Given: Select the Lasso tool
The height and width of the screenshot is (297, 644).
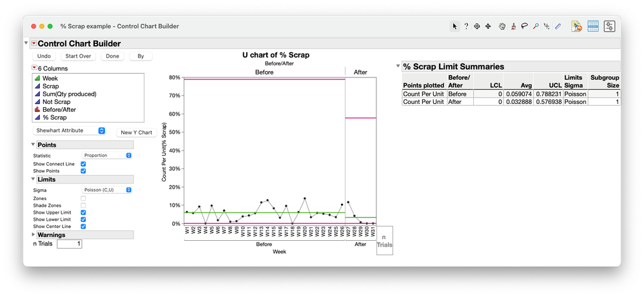Looking at the screenshot, I should pyautogui.click(x=524, y=26).
